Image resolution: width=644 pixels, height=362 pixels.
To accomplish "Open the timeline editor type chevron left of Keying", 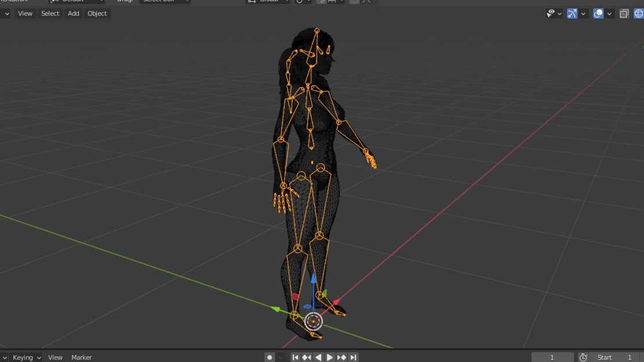I will [4, 357].
